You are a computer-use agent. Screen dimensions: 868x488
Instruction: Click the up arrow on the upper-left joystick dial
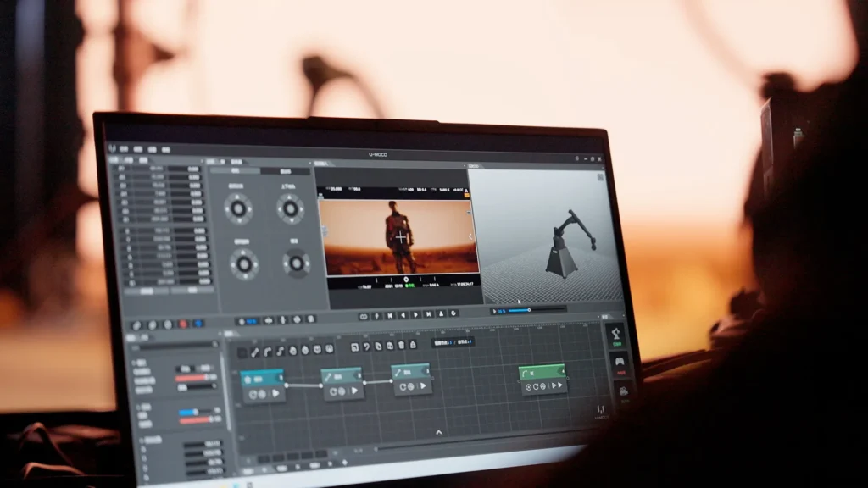[x=238, y=198]
